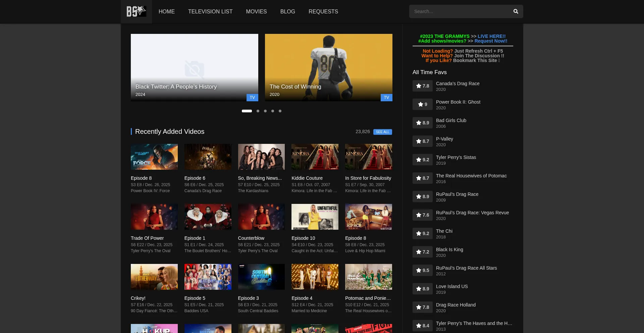Click the 9 star rating for Power Book II
The width and height of the screenshot is (644, 333).
[422, 104]
